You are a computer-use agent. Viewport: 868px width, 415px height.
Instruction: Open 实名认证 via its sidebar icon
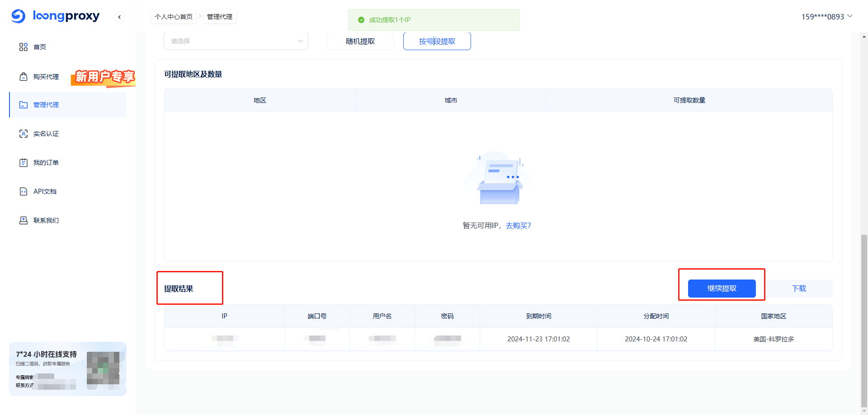click(x=24, y=133)
